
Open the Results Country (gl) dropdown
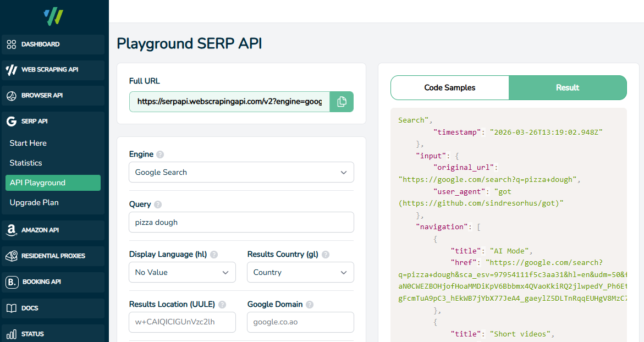click(x=300, y=272)
